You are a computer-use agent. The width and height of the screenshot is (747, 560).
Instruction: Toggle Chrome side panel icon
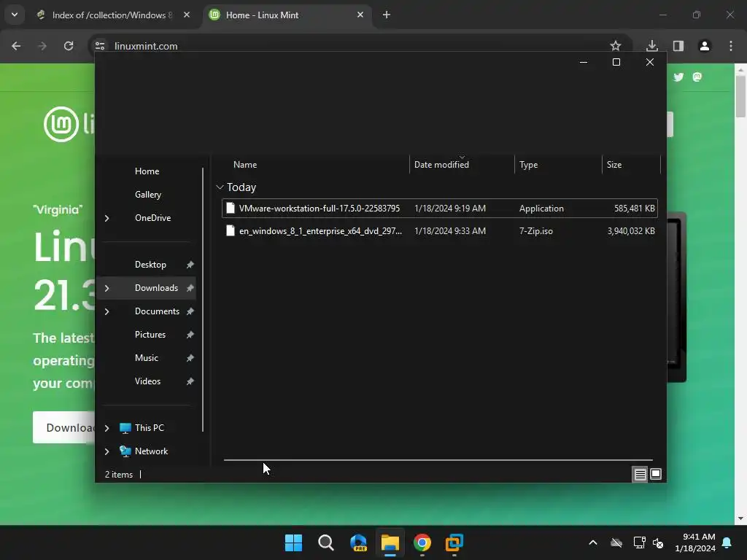pos(678,46)
